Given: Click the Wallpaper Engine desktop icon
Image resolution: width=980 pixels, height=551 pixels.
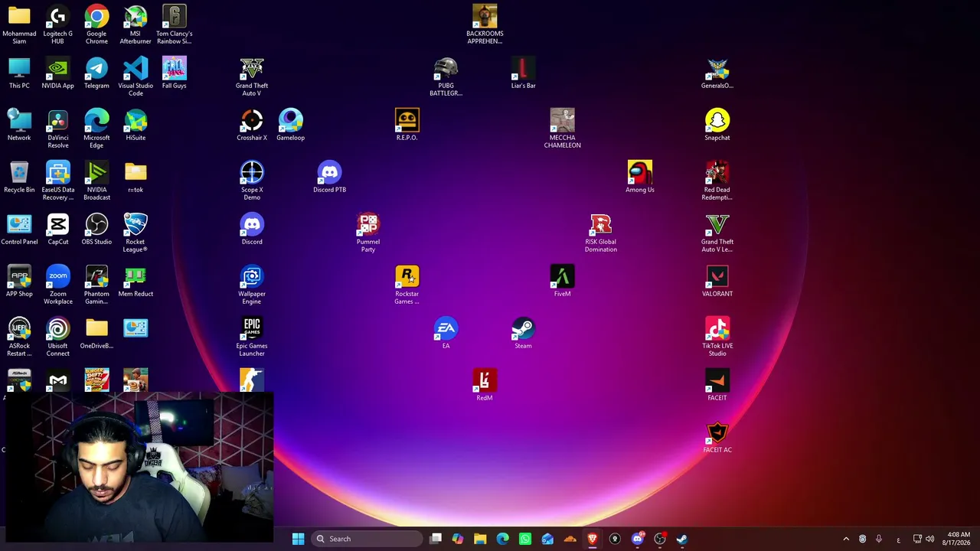Looking at the screenshot, I should click(252, 284).
